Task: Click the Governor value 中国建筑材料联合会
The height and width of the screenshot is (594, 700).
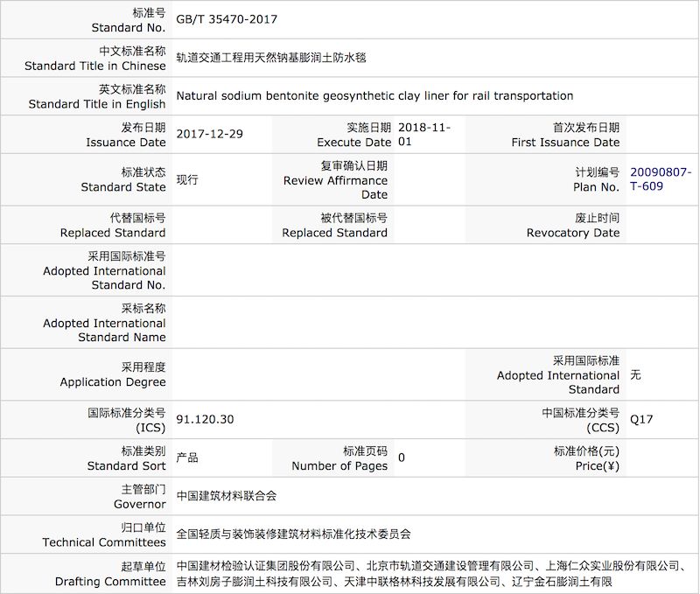Action: point(227,495)
